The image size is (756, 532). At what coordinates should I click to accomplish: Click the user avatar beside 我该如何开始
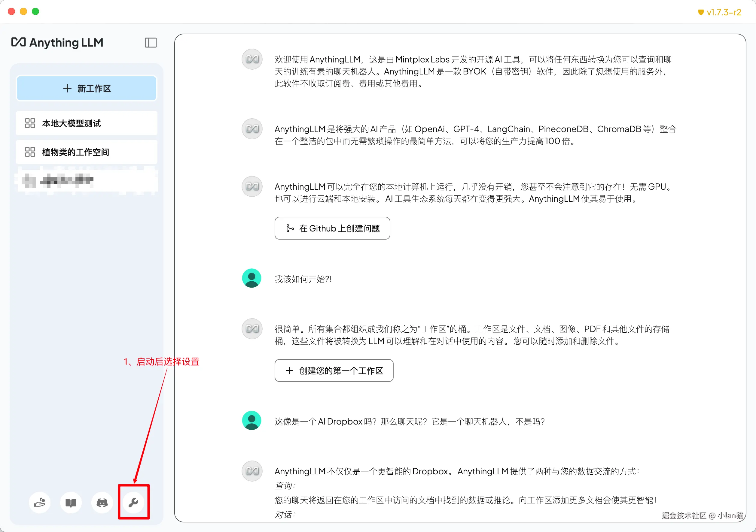tap(252, 278)
